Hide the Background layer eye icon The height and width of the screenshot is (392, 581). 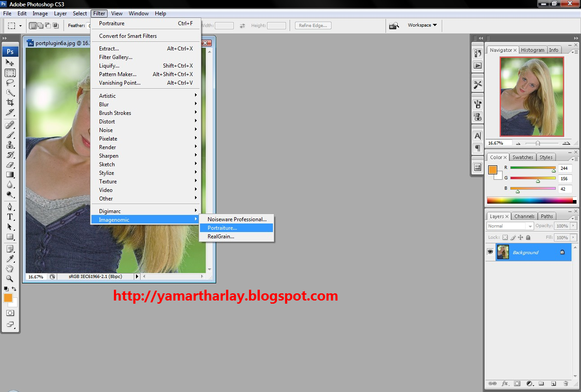[490, 252]
